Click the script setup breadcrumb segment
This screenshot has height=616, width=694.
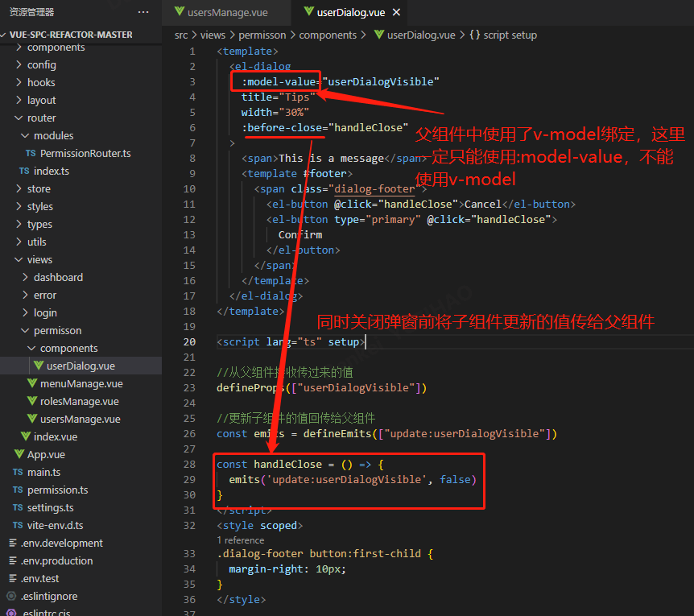point(510,35)
